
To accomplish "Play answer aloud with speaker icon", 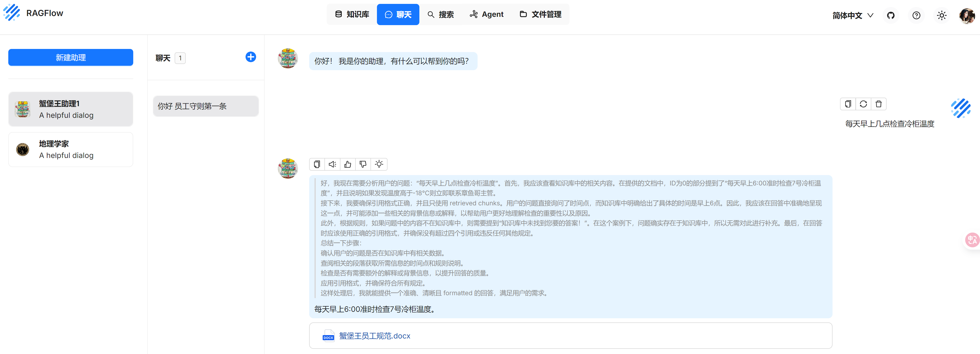I will 332,164.
